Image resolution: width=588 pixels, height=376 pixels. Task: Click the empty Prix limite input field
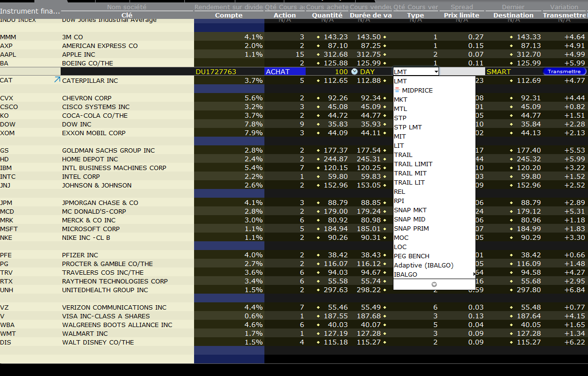(x=462, y=72)
